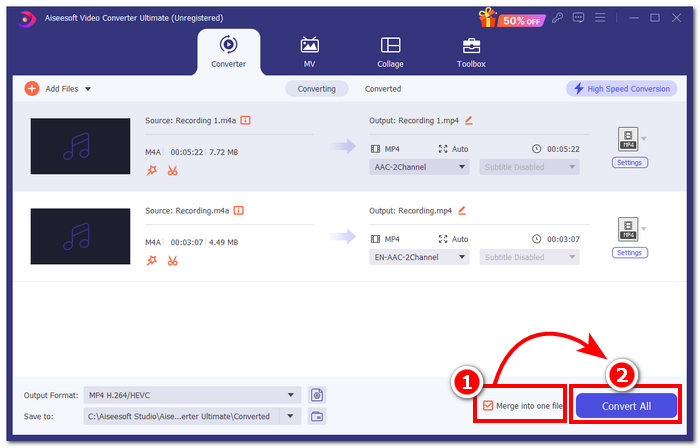
Task: Click the Auto resolution icon for Recording 1.mp4
Action: (443, 149)
